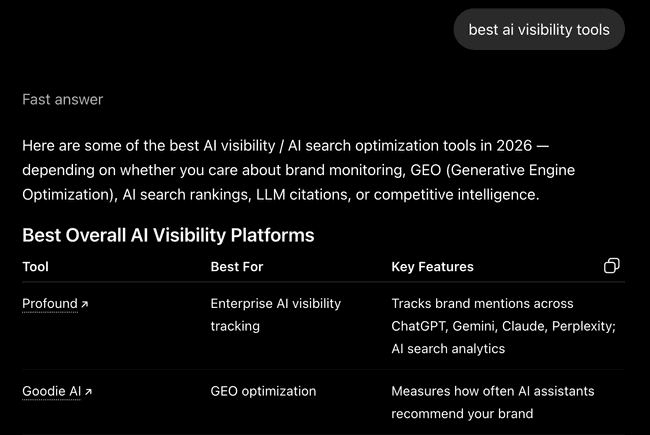Copy the table using the copy icon

click(x=611, y=266)
